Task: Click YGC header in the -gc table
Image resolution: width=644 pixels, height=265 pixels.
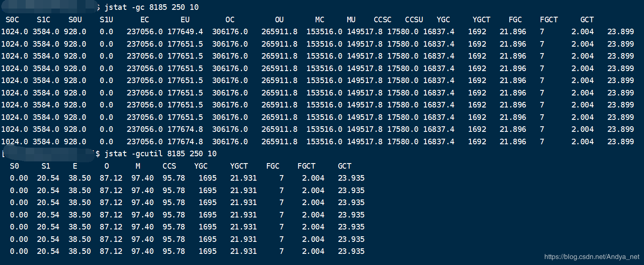Action: pos(443,20)
